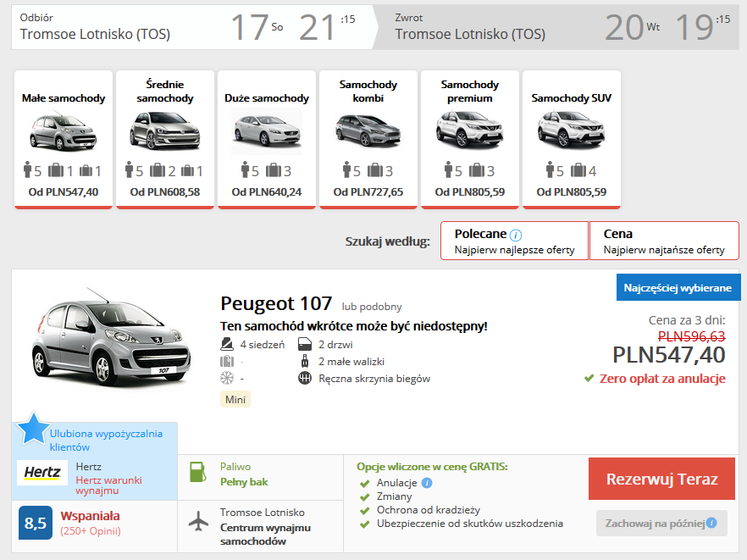Click the price PLN547,40

[669, 355]
